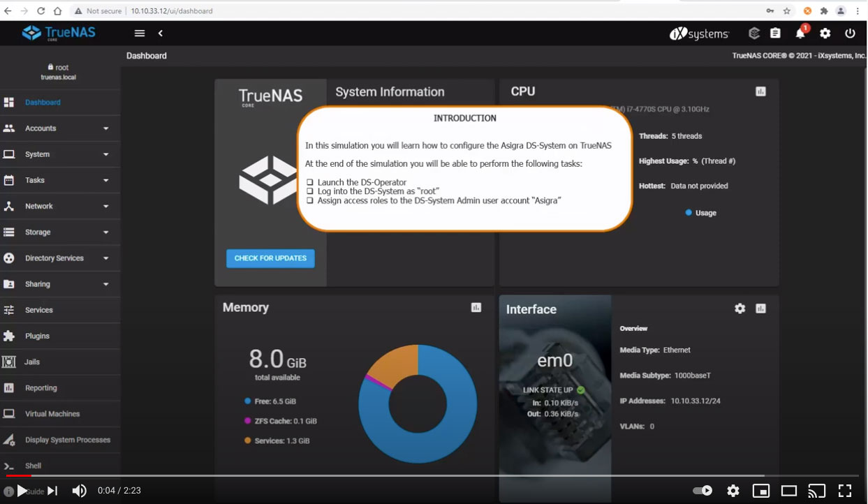Open video player settings gear
868x504 pixels.
pyautogui.click(x=733, y=491)
